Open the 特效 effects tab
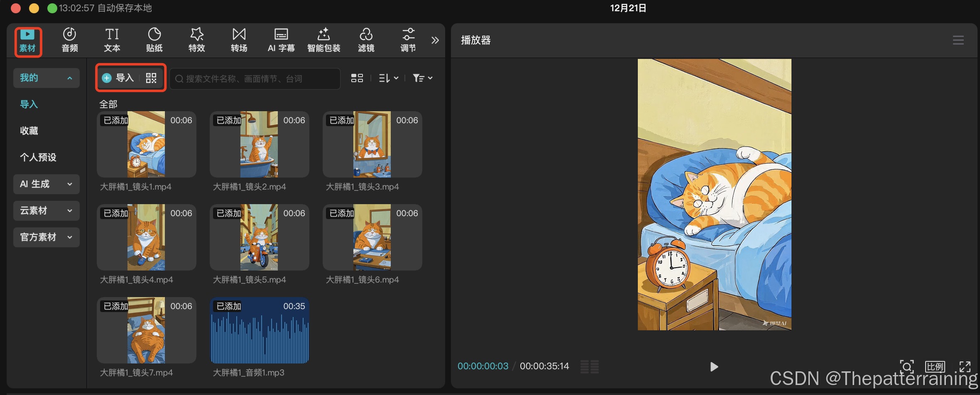Image resolution: width=980 pixels, height=395 pixels. click(x=197, y=40)
